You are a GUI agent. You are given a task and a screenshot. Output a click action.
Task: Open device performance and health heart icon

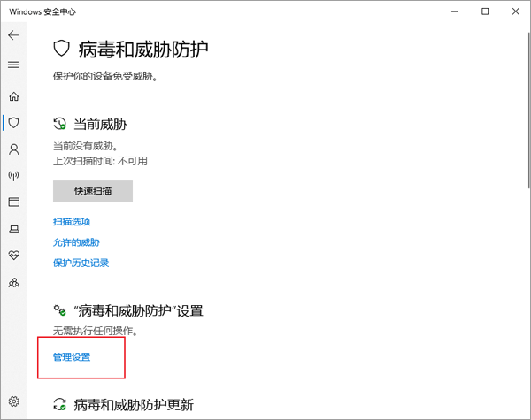[x=13, y=256]
